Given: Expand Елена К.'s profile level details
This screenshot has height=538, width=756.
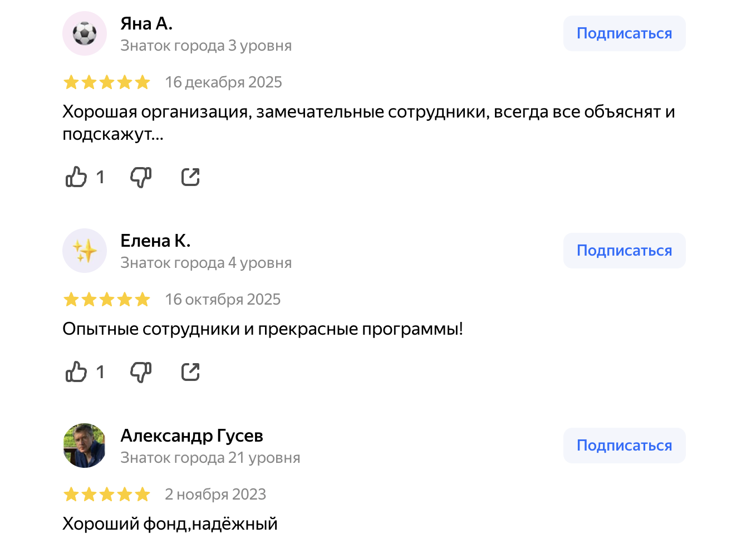Looking at the screenshot, I should coord(205,262).
